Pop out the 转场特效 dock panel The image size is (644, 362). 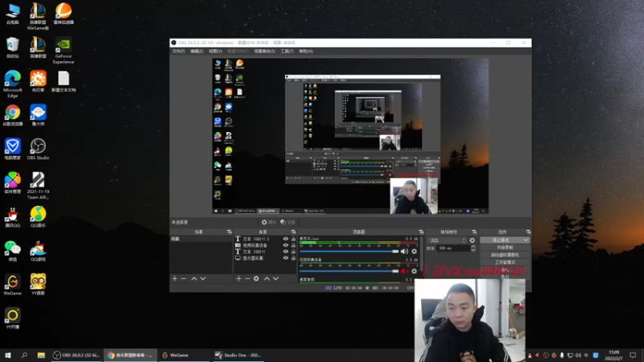click(474, 232)
